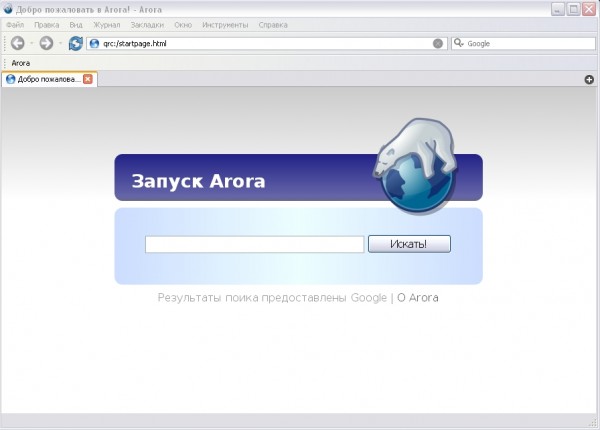Open the Вид menu
The width and height of the screenshot is (600, 430).
tap(76, 25)
